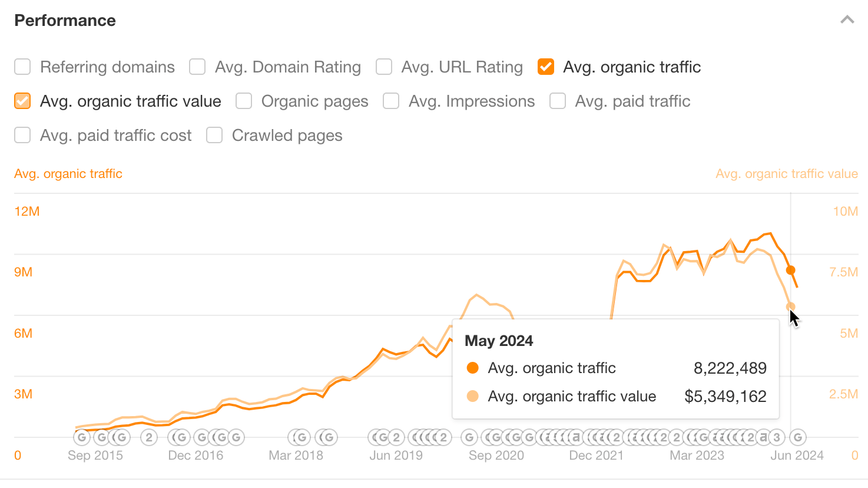Click the "a" Ahrefs update marker near Dec 2021
This screenshot has width=868, height=488.
(x=577, y=437)
